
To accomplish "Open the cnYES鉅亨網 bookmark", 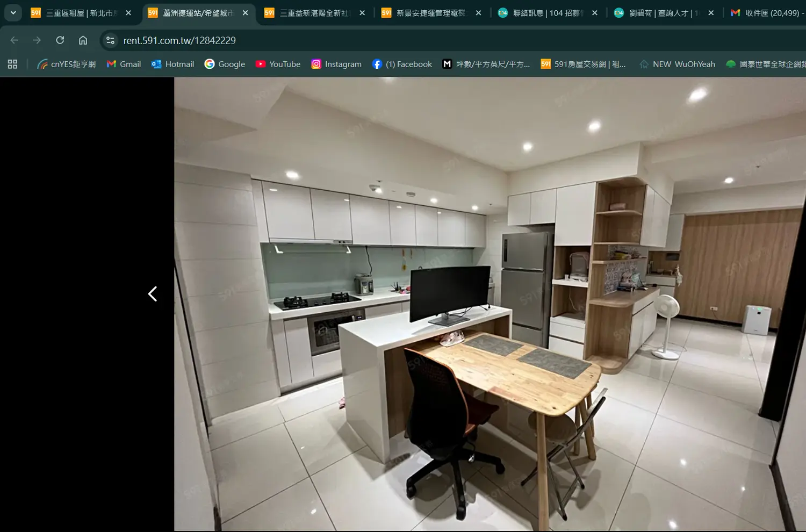I will point(66,64).
